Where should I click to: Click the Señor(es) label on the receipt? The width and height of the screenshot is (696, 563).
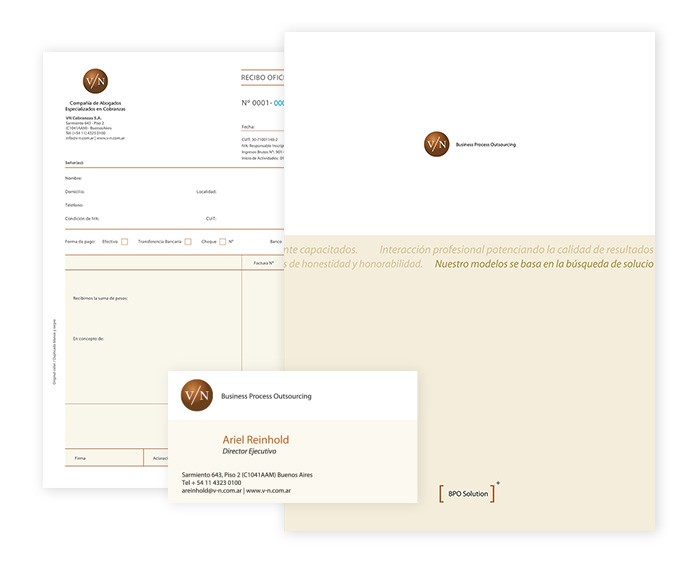(74, 163)
